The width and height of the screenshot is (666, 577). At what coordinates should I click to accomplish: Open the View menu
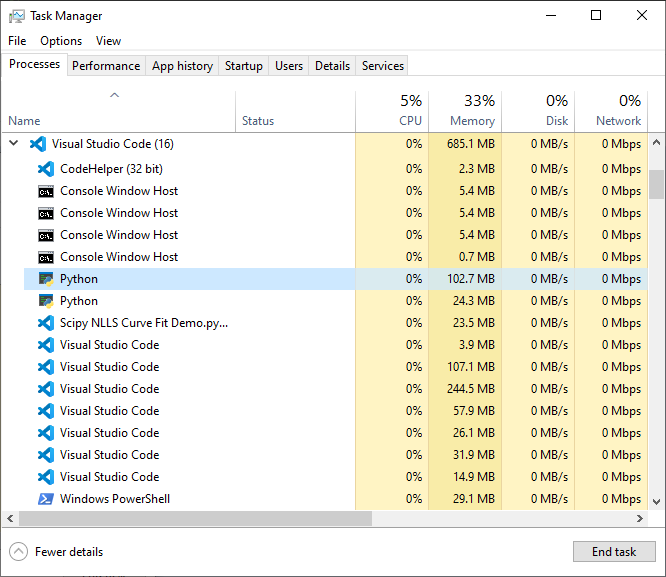point(108,41)
